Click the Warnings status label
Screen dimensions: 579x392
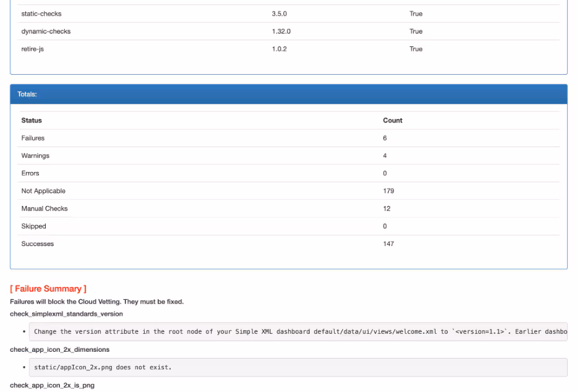click(x=35, y=156)
